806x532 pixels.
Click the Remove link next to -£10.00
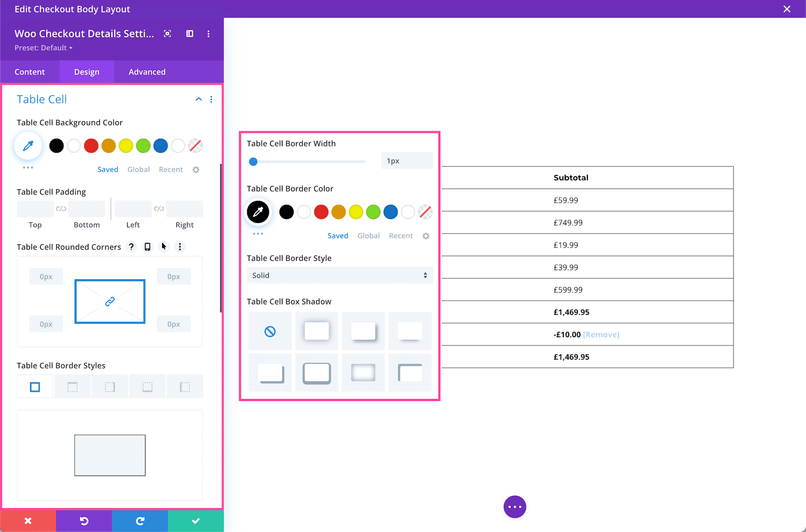point(601,334)
